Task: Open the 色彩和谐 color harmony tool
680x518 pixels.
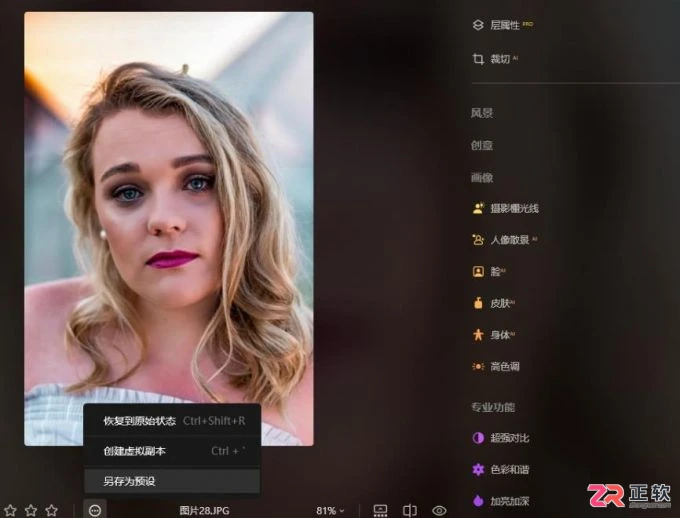Action: click(500, 469)
